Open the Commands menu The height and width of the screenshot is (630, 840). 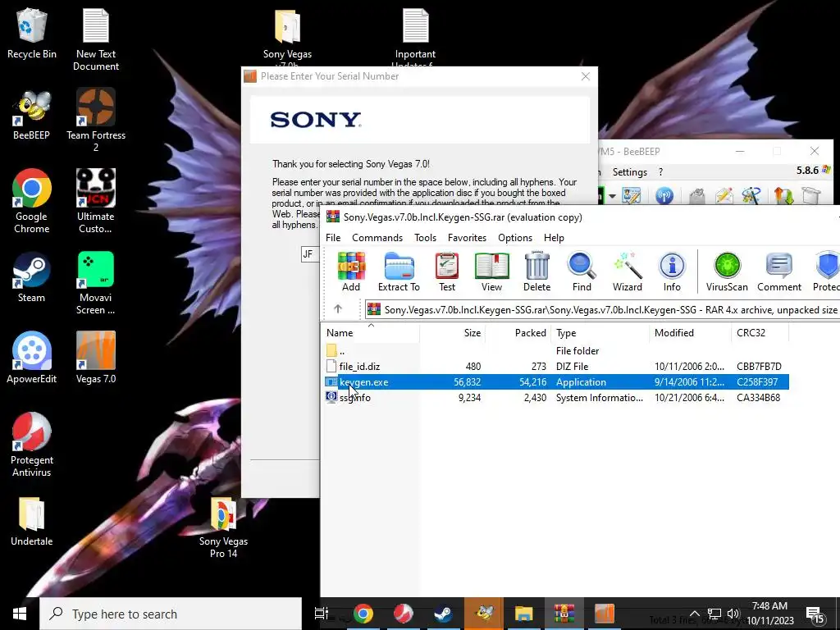377,237
